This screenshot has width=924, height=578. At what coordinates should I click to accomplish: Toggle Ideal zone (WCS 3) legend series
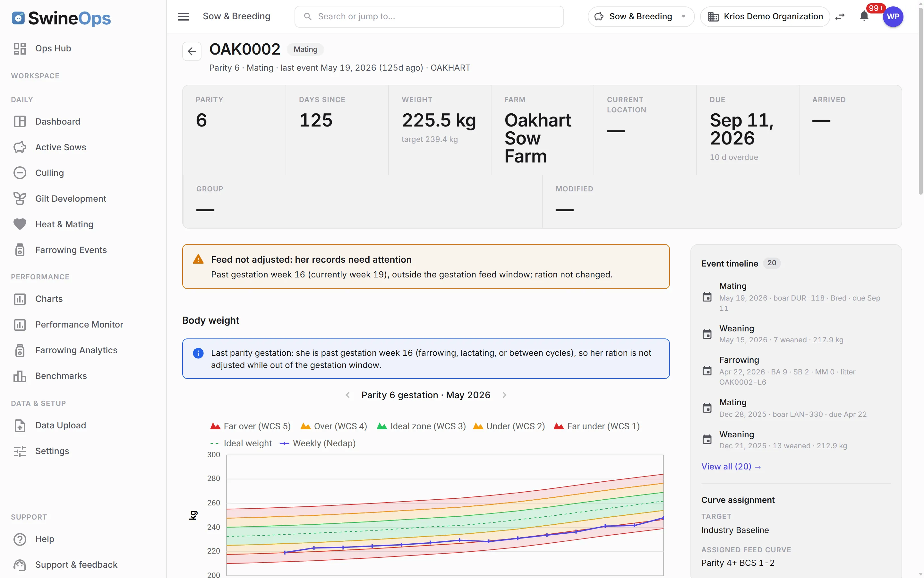(x=421, y=426)
